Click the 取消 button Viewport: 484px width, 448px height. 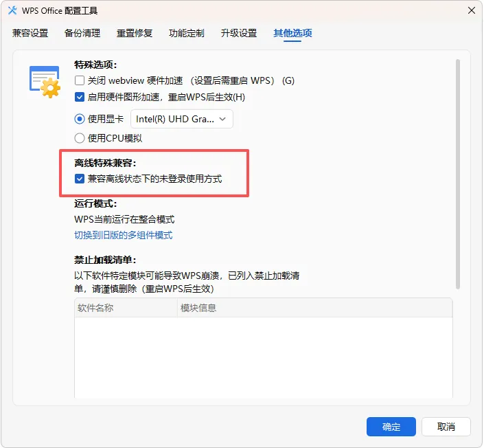coord(446,427)
